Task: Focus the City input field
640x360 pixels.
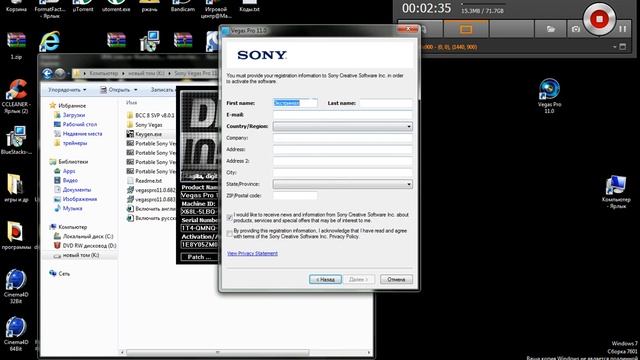Action: pyautogui.click(x=342, y=173)
